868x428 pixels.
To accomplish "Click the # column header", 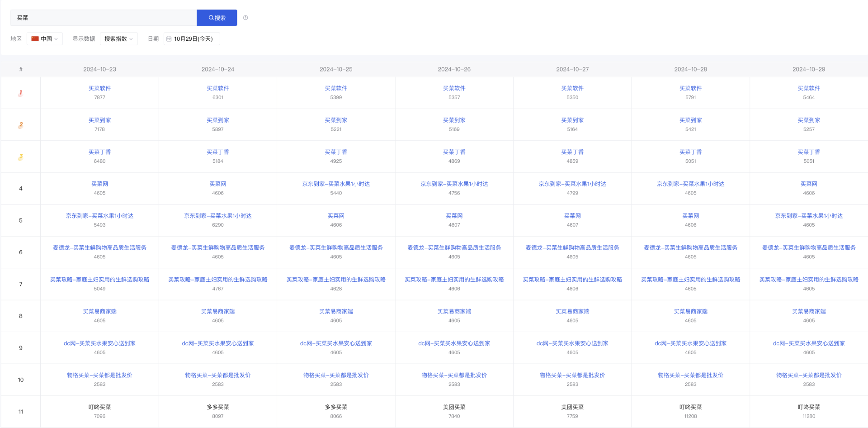I will click(x=21, y=69).
